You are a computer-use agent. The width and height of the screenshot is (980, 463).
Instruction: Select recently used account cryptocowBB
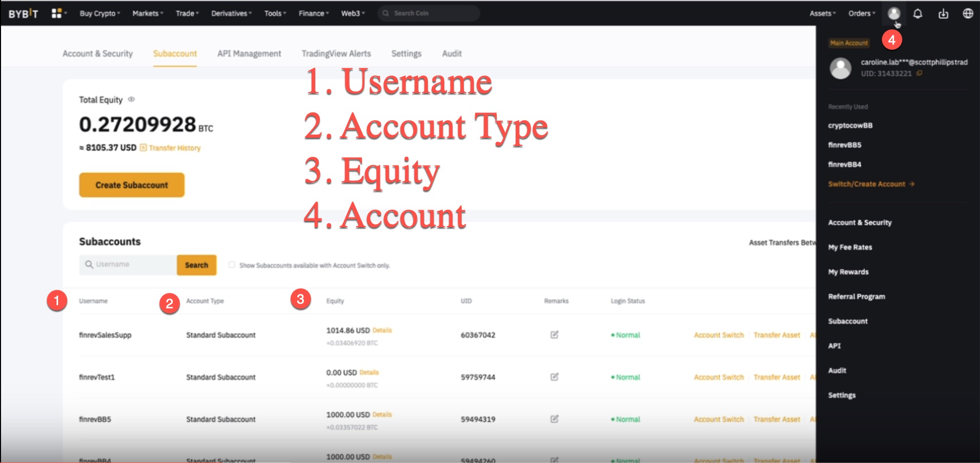850,125
